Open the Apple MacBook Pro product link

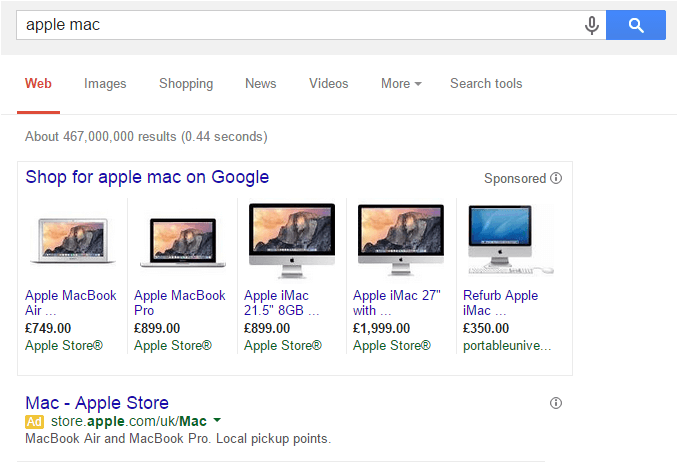tap(179, 303)
